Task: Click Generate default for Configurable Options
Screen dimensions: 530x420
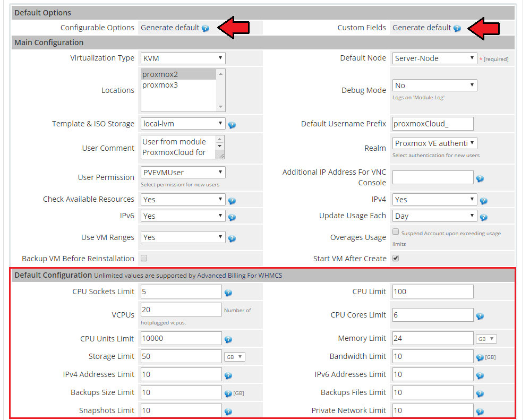Action: tap(170, 28)
